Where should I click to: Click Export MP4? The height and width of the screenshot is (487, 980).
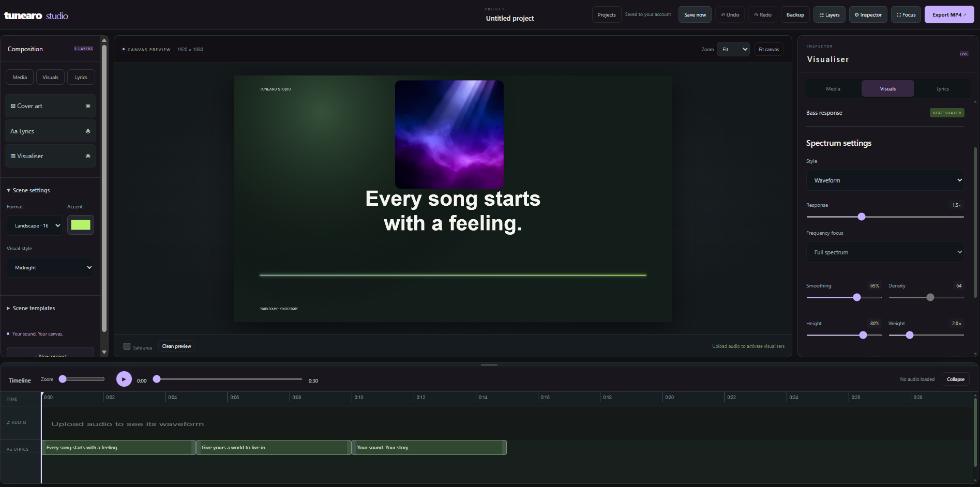(949, 14)
